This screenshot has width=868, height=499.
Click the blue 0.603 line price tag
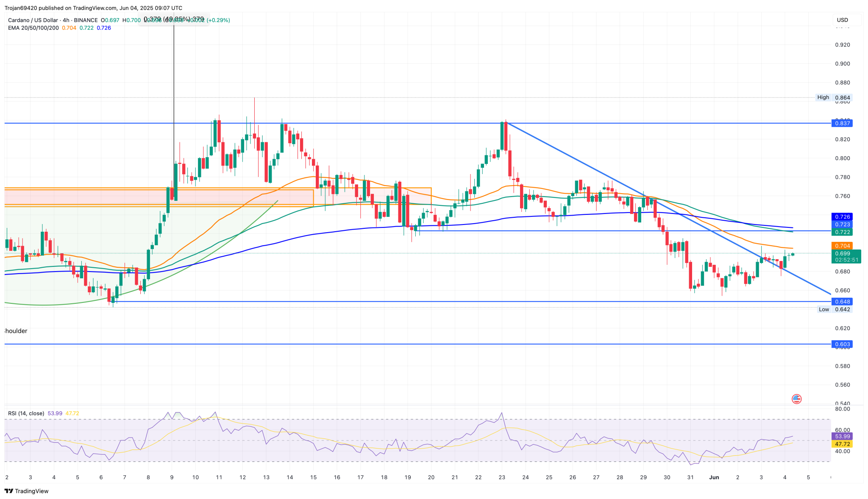842,344
